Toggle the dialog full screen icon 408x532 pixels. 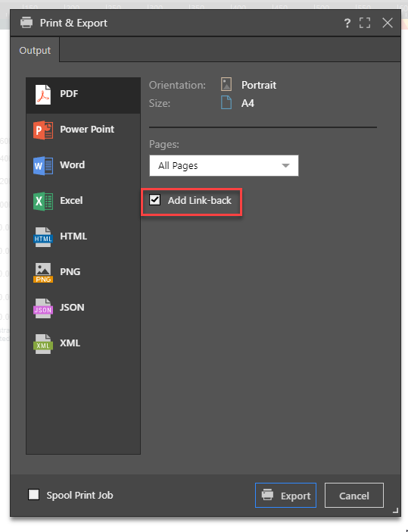(x=365, y=23)
